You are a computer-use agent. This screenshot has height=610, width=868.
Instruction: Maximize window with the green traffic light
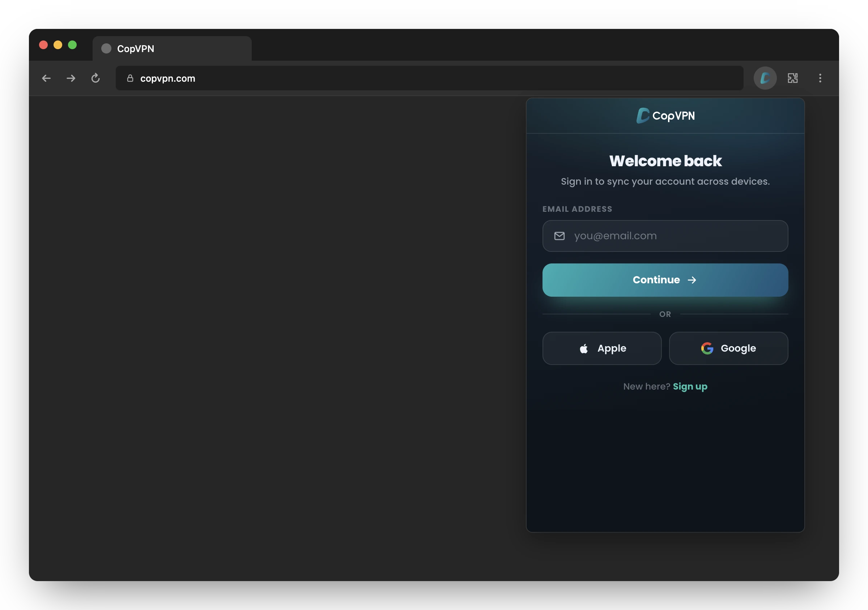click(72, 45)
